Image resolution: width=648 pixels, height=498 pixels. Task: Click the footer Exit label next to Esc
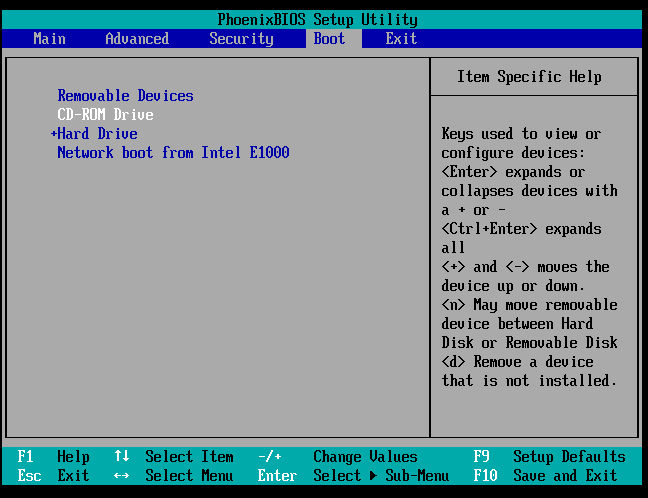pos(73,476)
